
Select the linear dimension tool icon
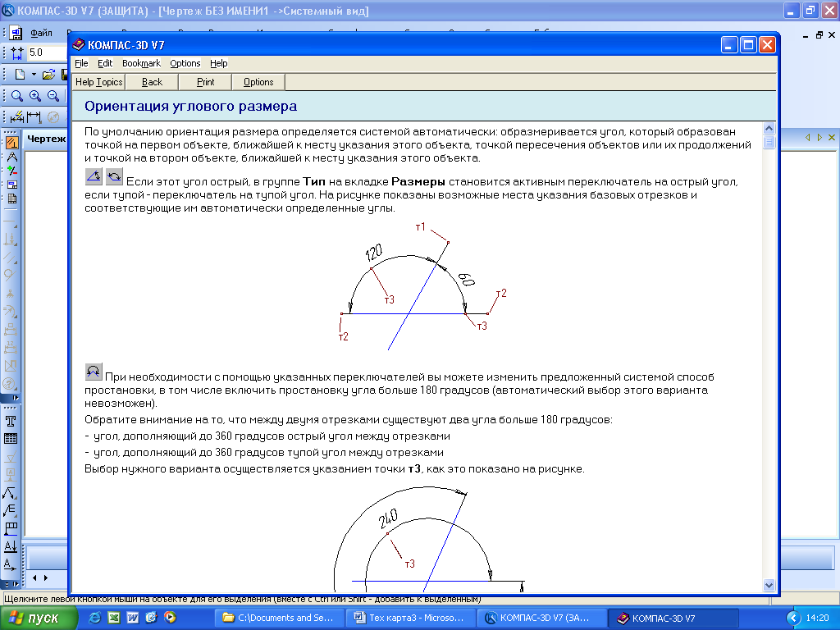[x=34, y=116]
